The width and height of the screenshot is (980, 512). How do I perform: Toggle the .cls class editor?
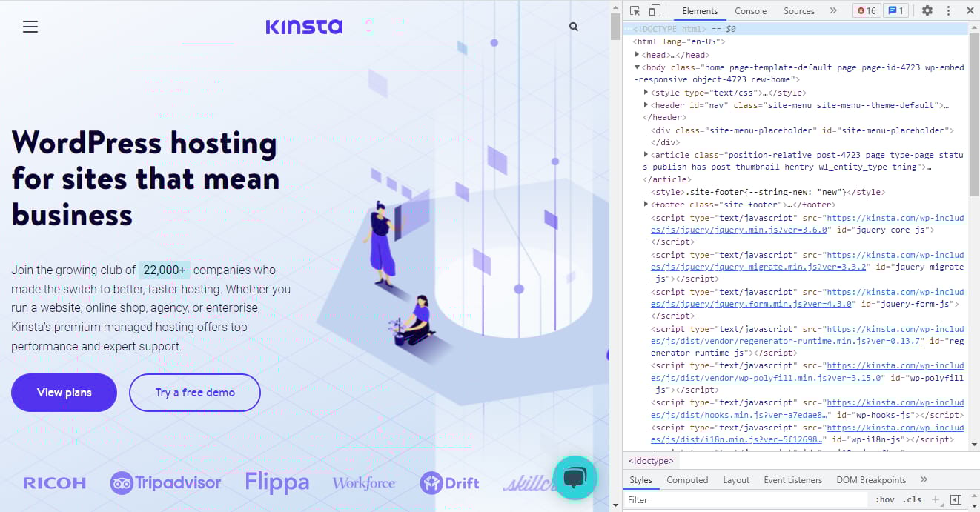click(x=913, y=499)
